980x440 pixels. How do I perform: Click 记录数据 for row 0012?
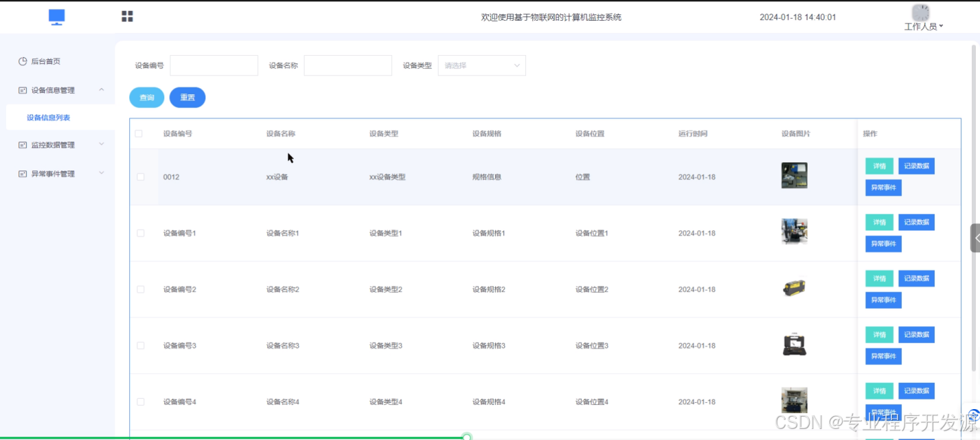tap(916, 166)
